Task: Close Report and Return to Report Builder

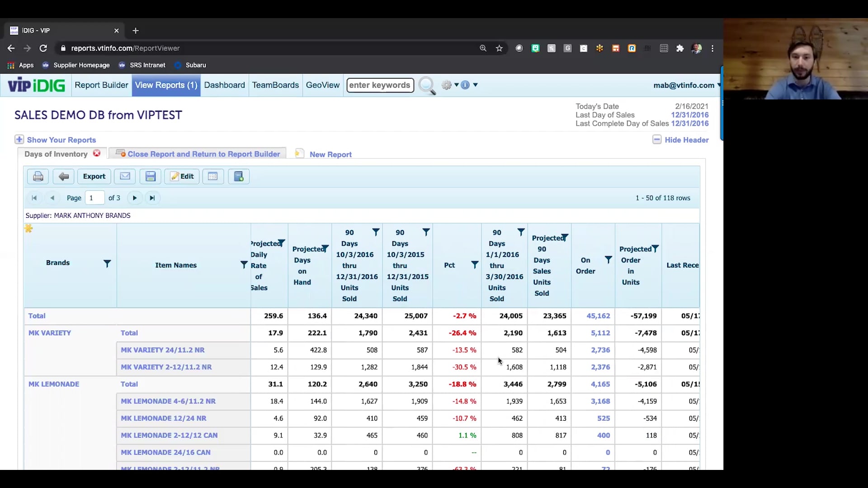Action: pos(203,154)
